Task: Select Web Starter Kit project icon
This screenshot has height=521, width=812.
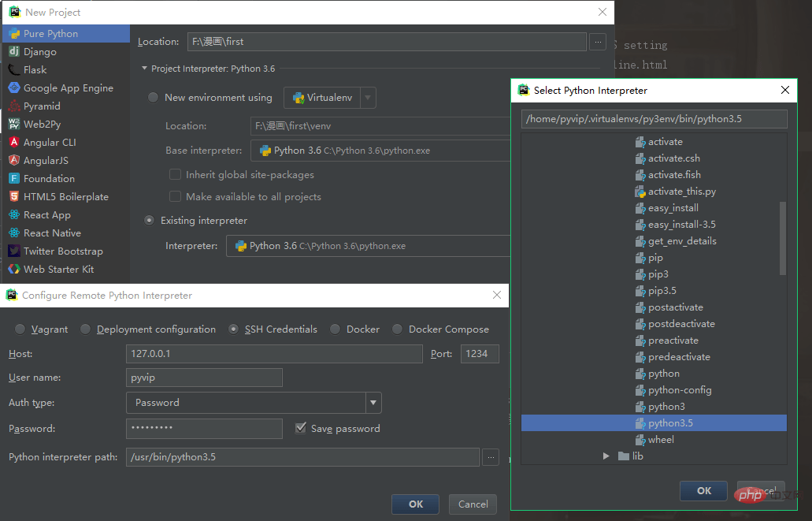Action: click(x=14, y=269)
